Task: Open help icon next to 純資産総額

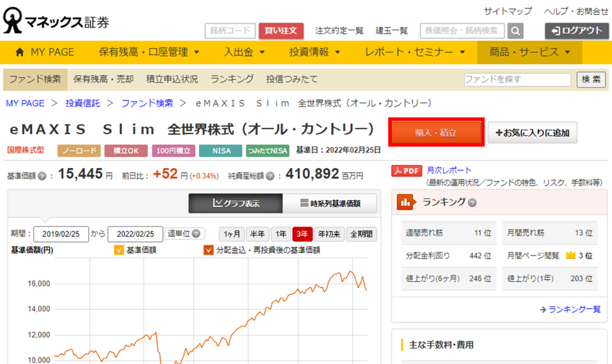Action: click(270, 176)
